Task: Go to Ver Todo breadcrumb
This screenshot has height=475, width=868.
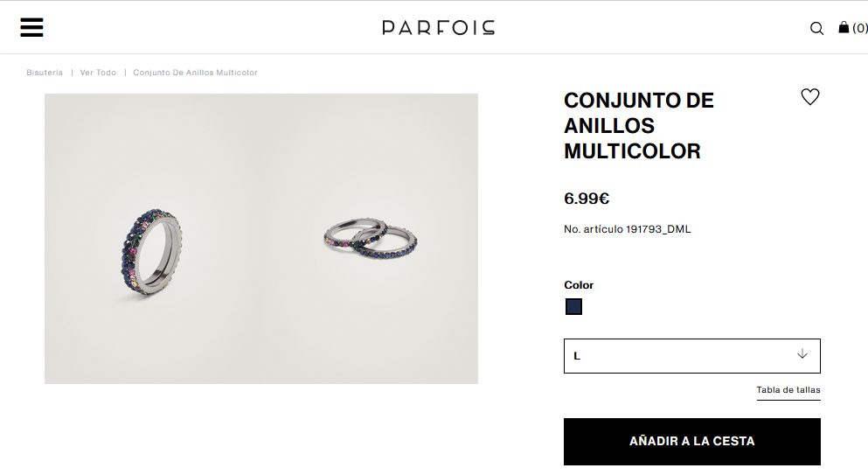Action: tap(98, 73)
